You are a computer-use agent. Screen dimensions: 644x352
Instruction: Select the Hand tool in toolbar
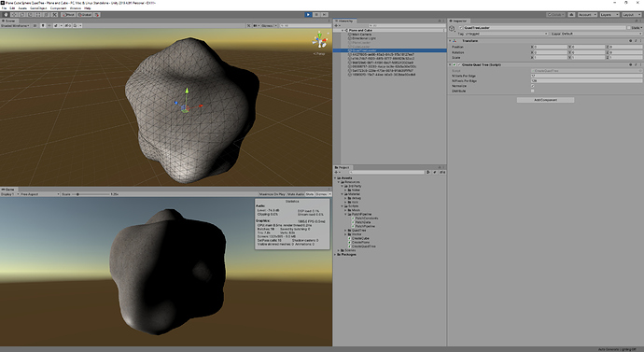[6, 15]
